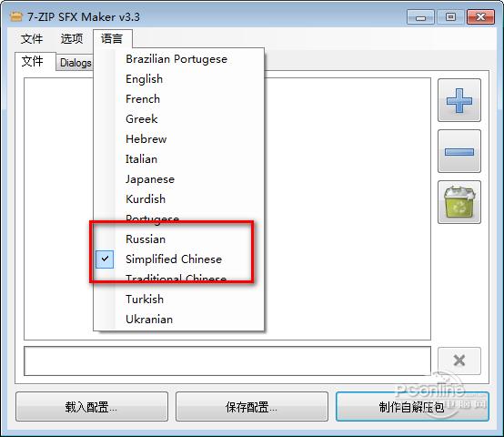Select Traditional Chinese language
The image size is (504, 437).
[x=178, y=279]
